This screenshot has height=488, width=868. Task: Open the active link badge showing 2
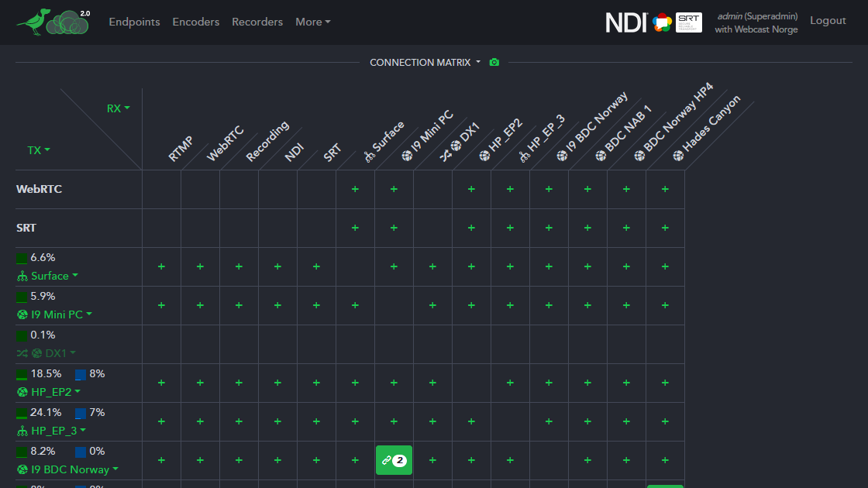click(394, 460)
